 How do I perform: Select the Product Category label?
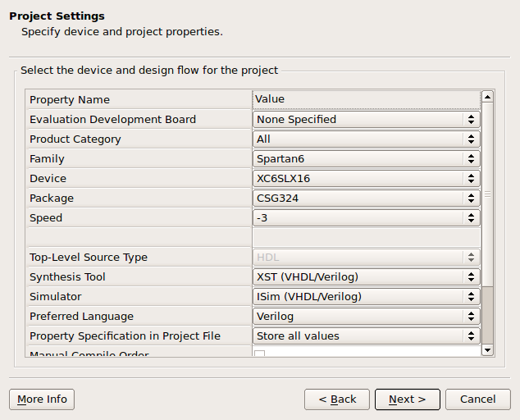[75, 139]
